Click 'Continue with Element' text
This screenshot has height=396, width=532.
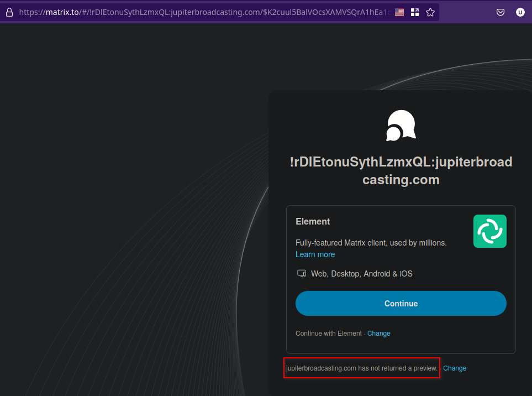[329, 334]
